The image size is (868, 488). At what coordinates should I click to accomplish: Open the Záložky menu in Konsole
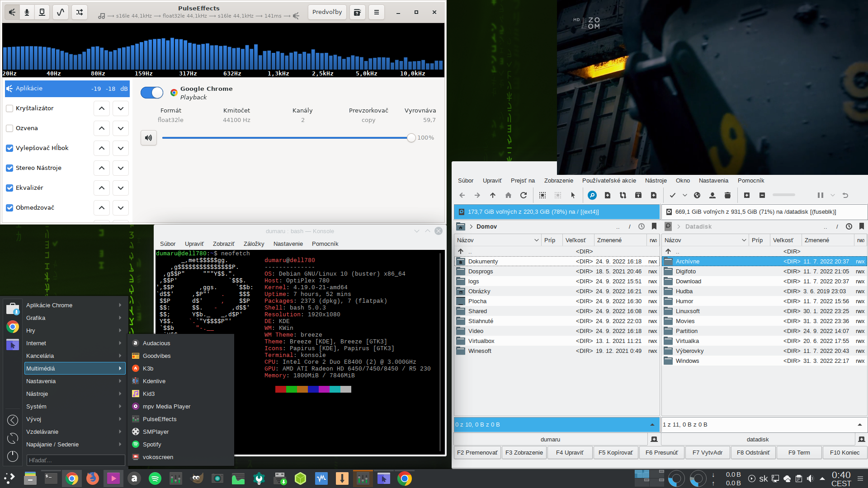pos(254,244)
